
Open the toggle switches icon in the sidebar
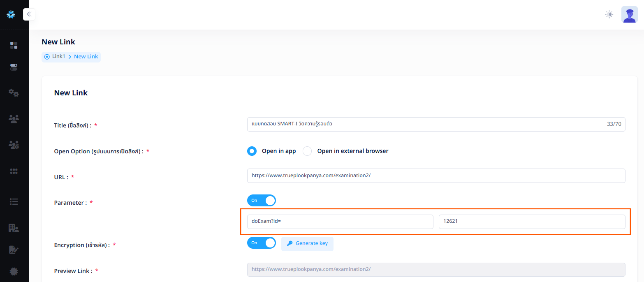point(14,67)
